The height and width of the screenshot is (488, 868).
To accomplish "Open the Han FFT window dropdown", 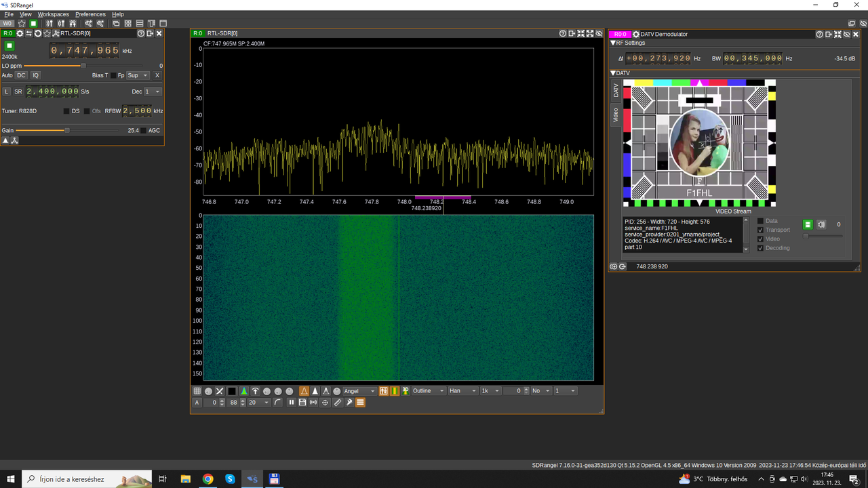I will (x=463, y=391).
